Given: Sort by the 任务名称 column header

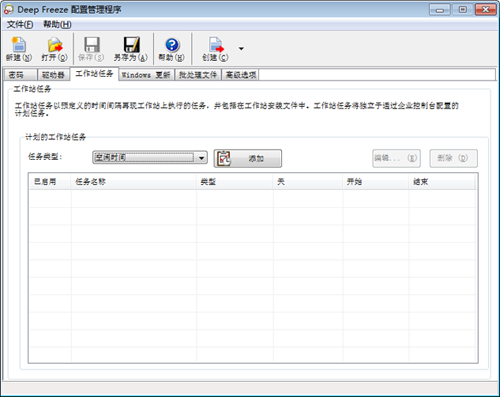Looking at the screenshot, I should [133, 182].
